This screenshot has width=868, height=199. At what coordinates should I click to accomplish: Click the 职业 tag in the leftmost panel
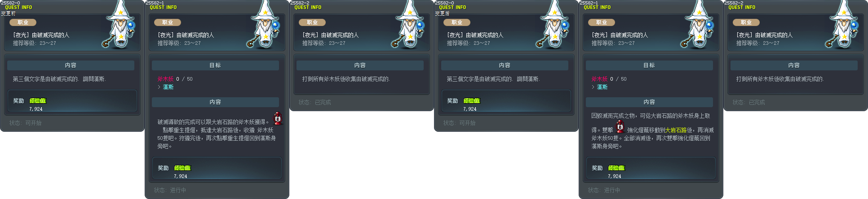[23, 22]
